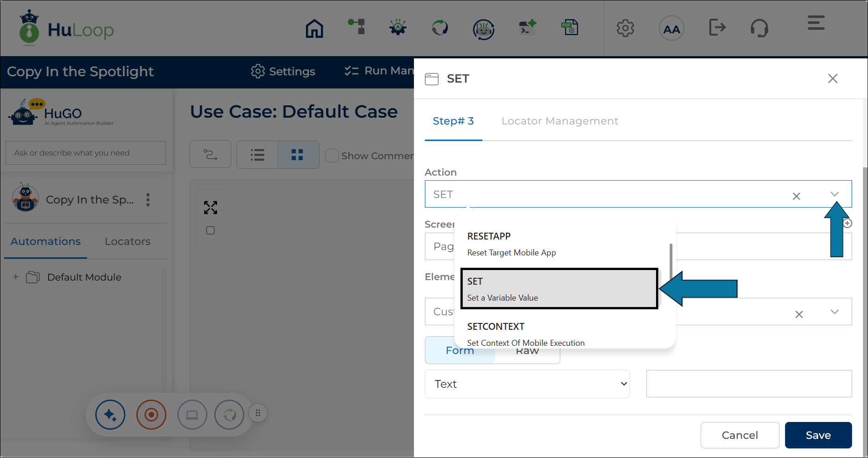
Task: Open the hamburger menu icon
Action: [816, 23]
